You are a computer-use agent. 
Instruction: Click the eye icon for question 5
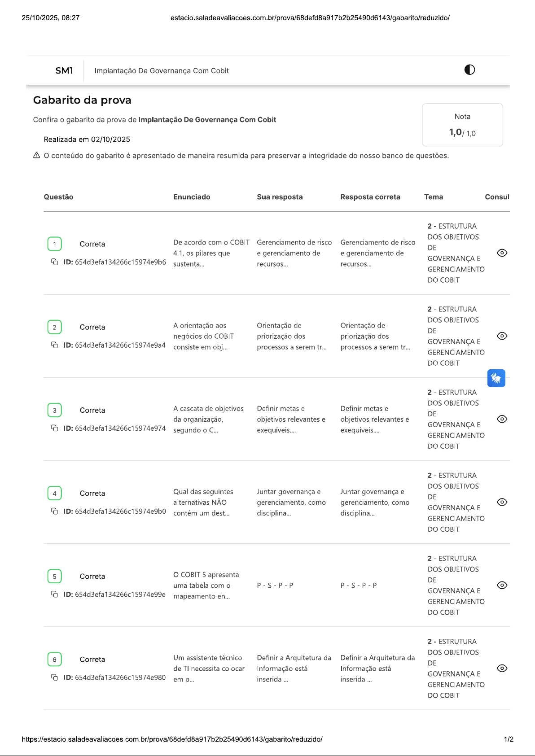[502, 585]
